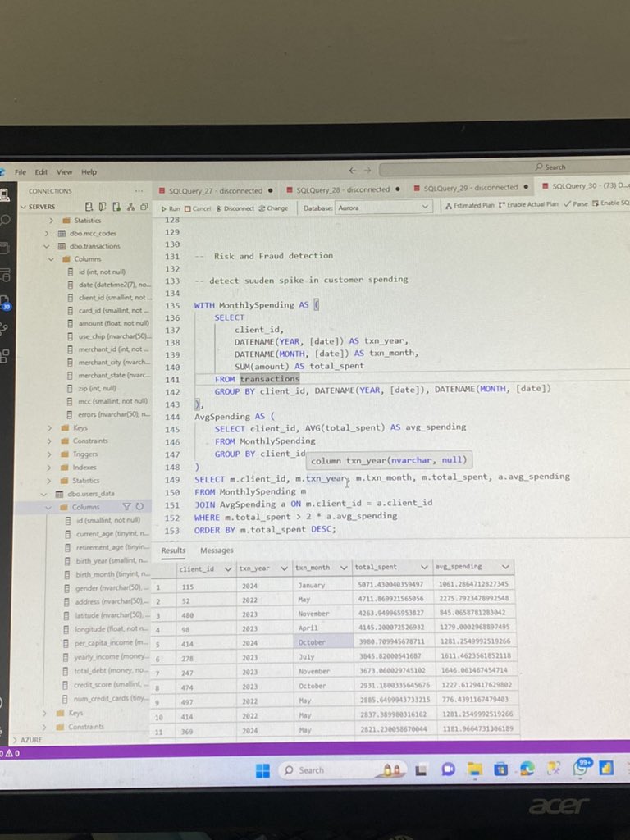Open the File menu

pos(21,172)
